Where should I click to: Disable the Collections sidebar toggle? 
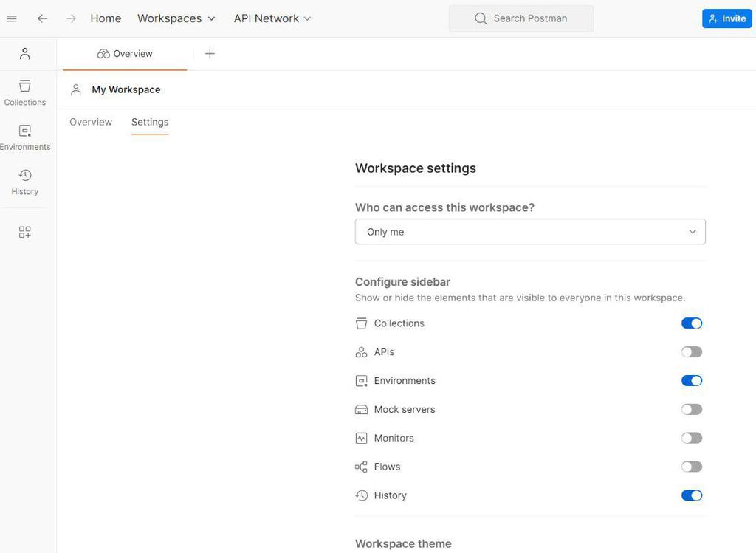[x=691, y=323]
